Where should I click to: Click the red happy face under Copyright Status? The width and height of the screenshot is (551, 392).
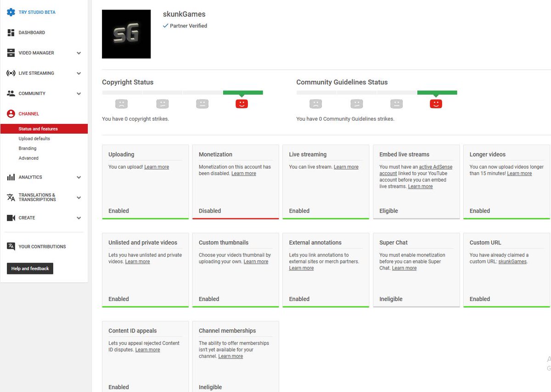point(242,104)
